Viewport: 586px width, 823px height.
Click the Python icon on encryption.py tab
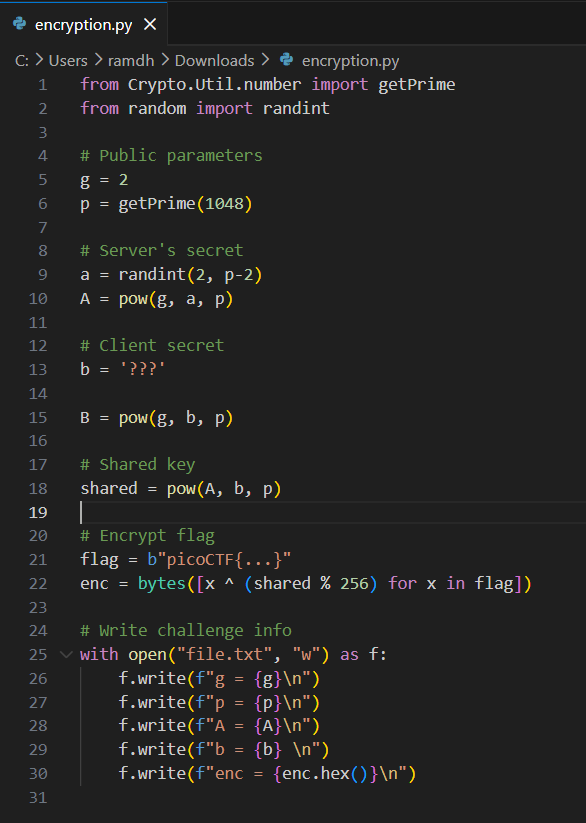pos(19,24)
